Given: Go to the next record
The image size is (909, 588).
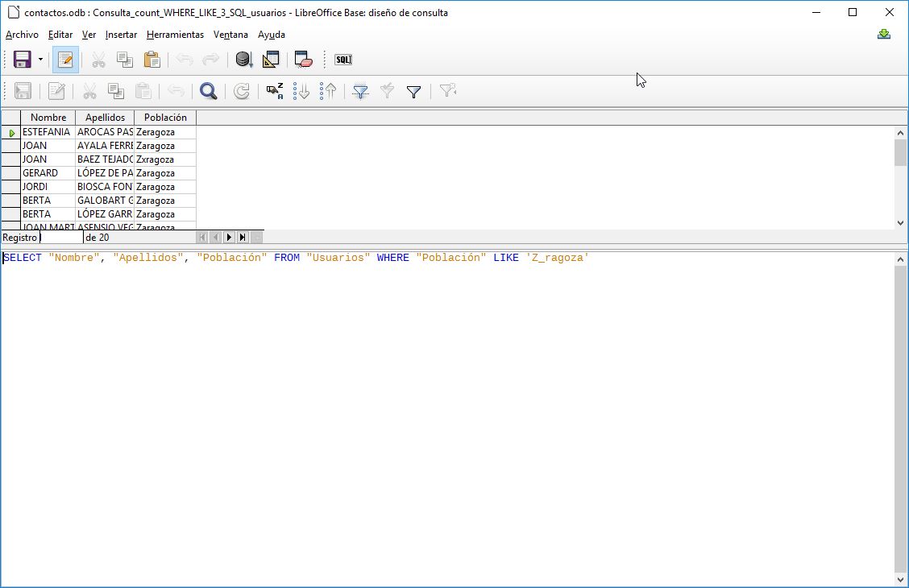Looking at the screenshot, I should [230, 237].
